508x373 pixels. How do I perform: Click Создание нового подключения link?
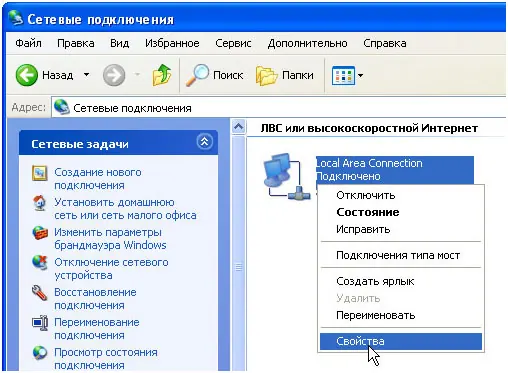point(98,179)
